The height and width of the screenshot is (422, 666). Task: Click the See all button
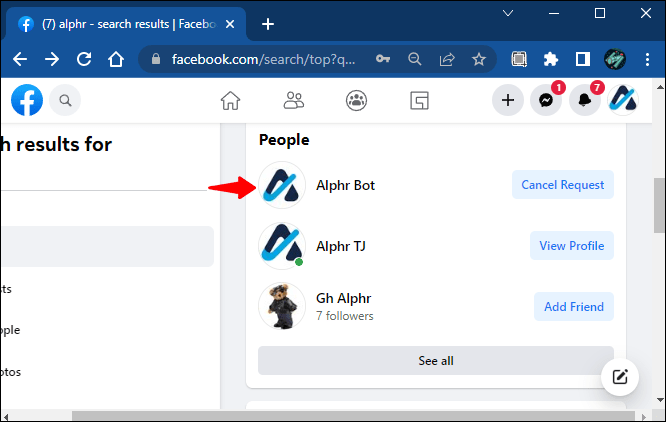[436, 360]
